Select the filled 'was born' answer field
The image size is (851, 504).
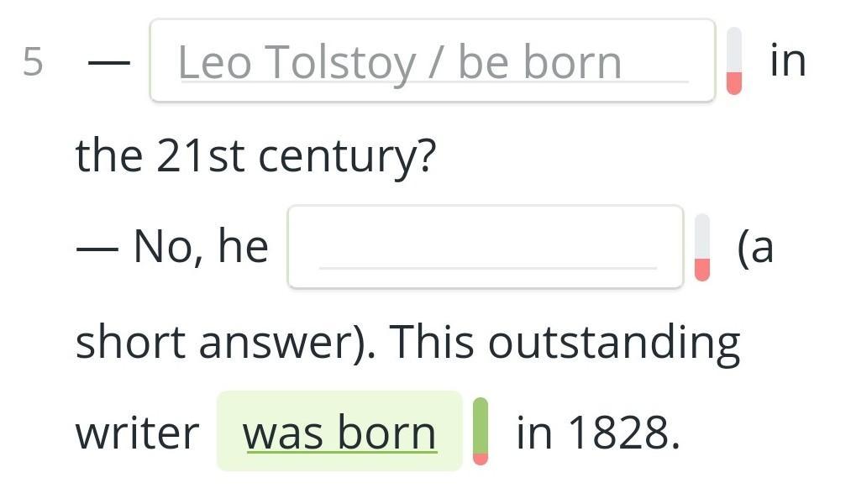click(339, 431)
